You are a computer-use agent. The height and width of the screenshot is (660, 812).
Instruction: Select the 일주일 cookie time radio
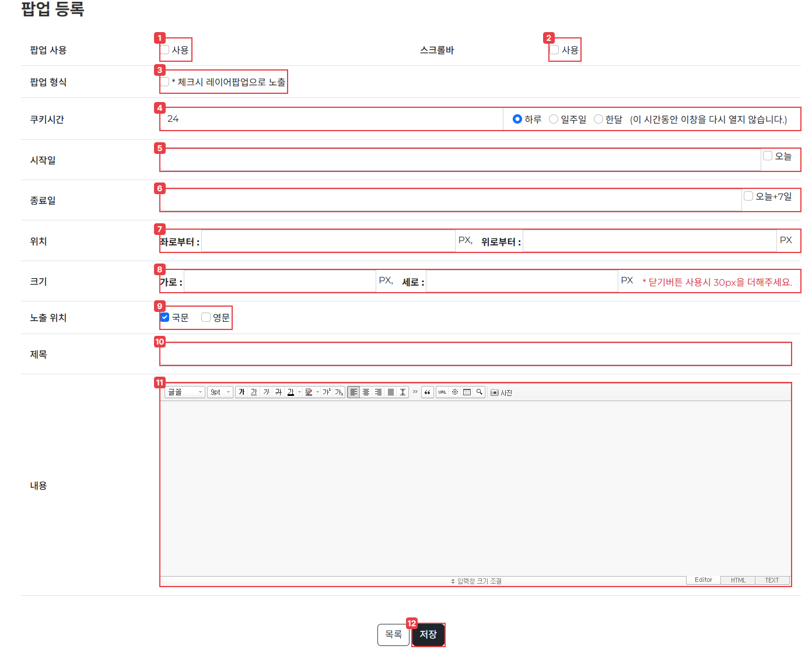coord(554,119)
